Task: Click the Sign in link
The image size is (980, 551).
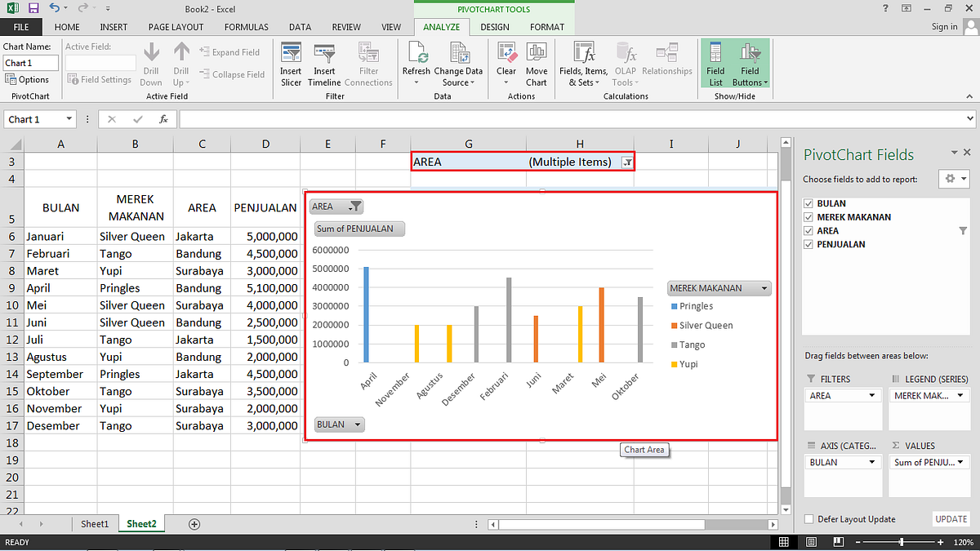Action: (x=944, y=26)
